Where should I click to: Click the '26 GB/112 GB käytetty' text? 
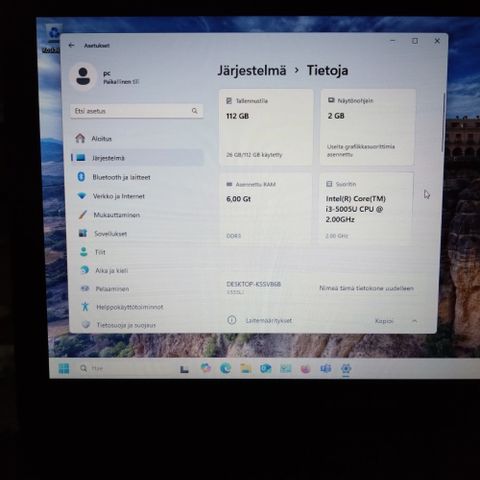[254, 155]
